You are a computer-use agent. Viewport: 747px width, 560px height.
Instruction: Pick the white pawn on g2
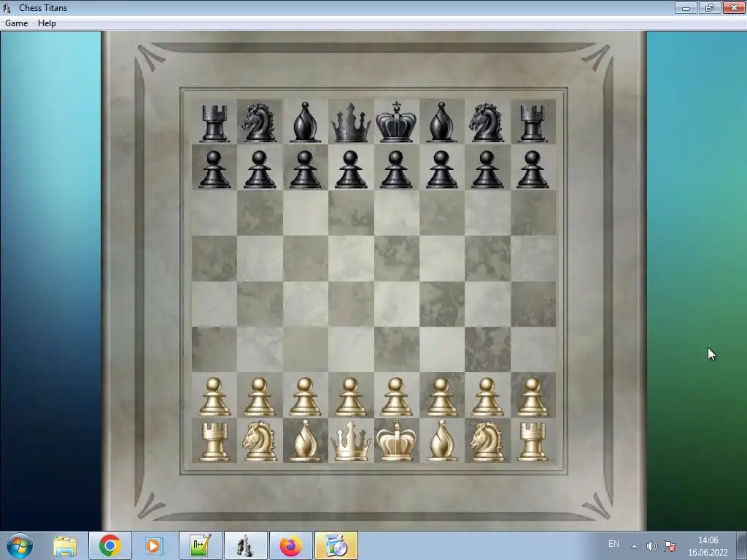click(487, 397)
